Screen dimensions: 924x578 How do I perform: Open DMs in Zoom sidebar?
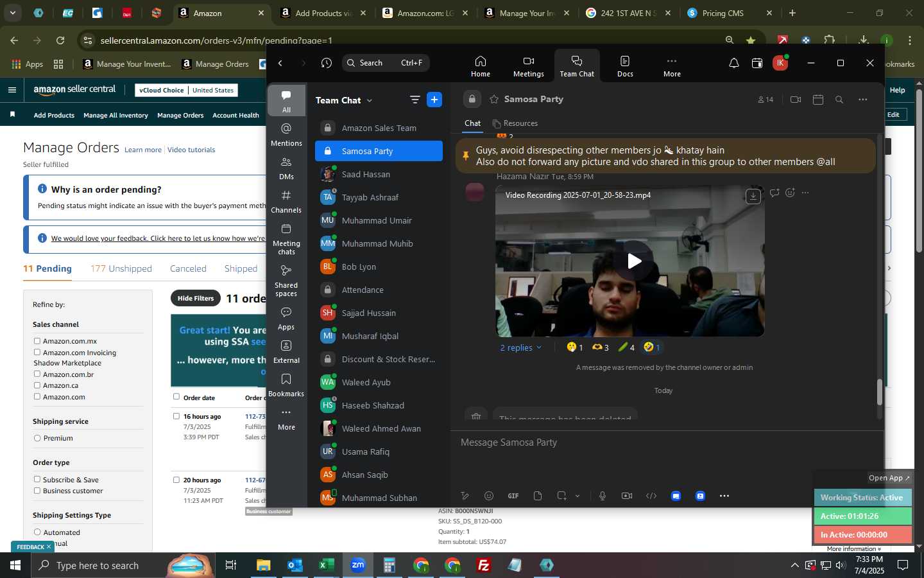coord(286,168)
